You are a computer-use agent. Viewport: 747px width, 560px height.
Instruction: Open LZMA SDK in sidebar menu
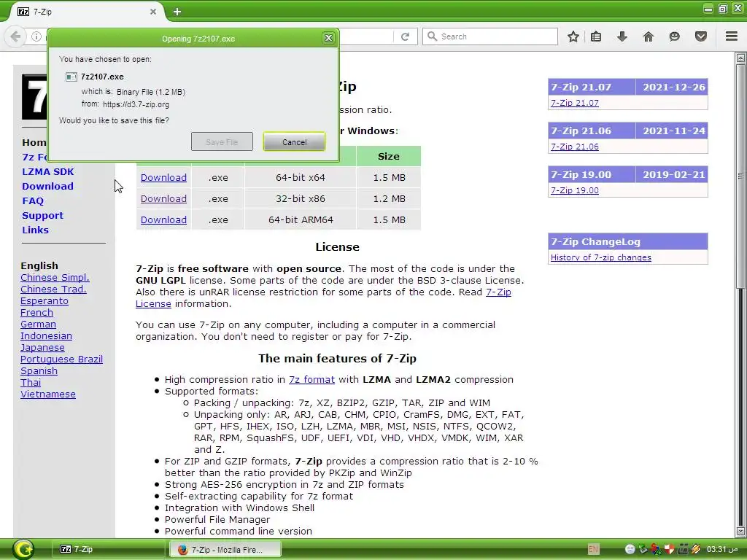48,171
